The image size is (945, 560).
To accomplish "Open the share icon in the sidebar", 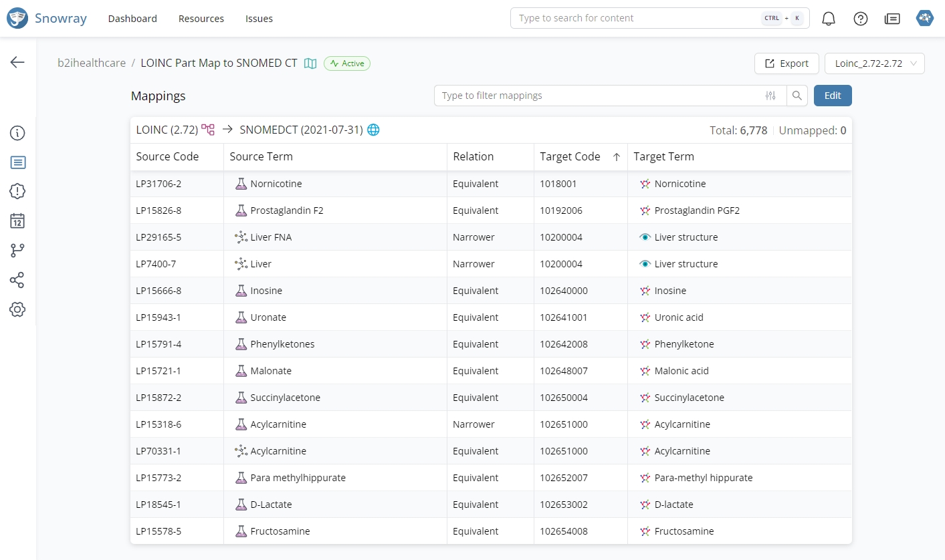I will click(x=17, y=280).
